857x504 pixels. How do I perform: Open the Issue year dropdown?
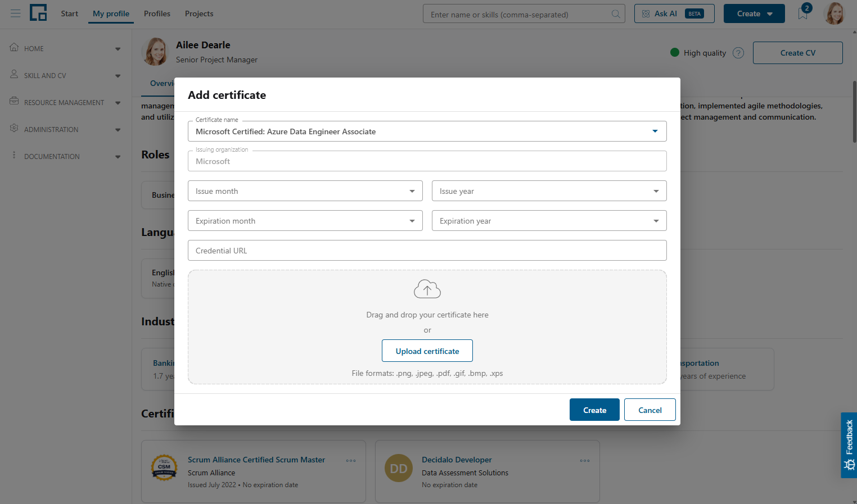549,191
